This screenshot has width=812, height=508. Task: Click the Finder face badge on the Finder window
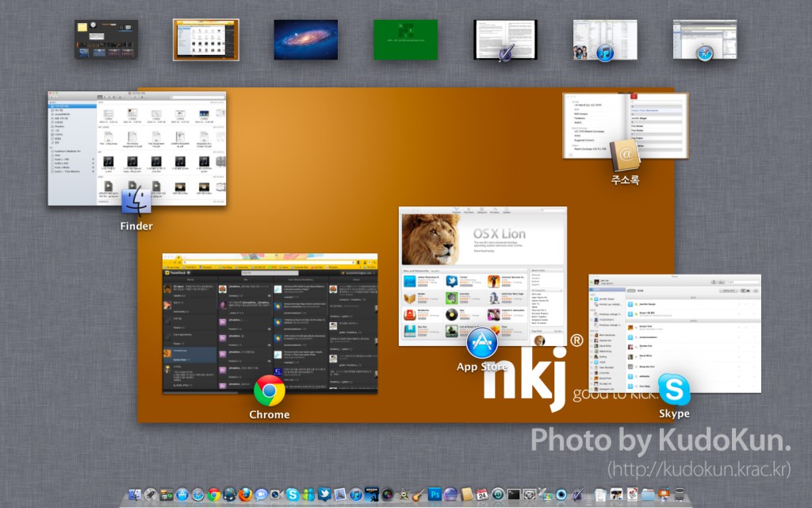click(x=136, y=201)
